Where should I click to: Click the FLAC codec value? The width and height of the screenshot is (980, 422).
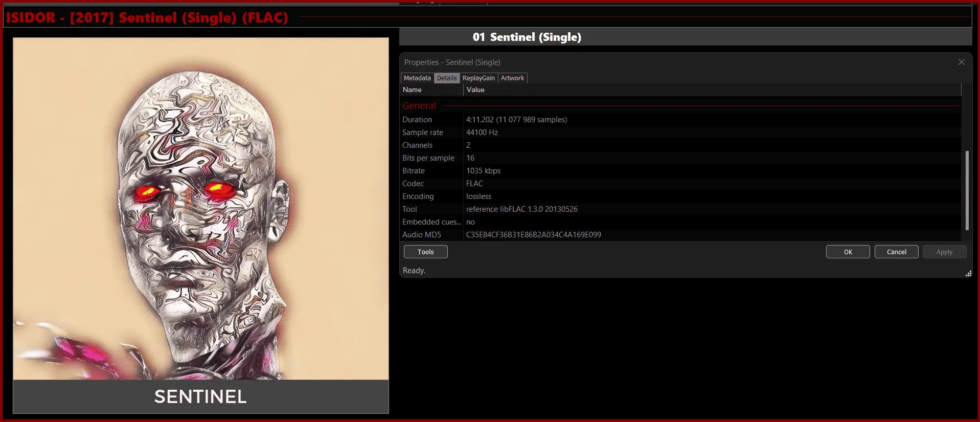pyautogui.click(x=474, y=183)
